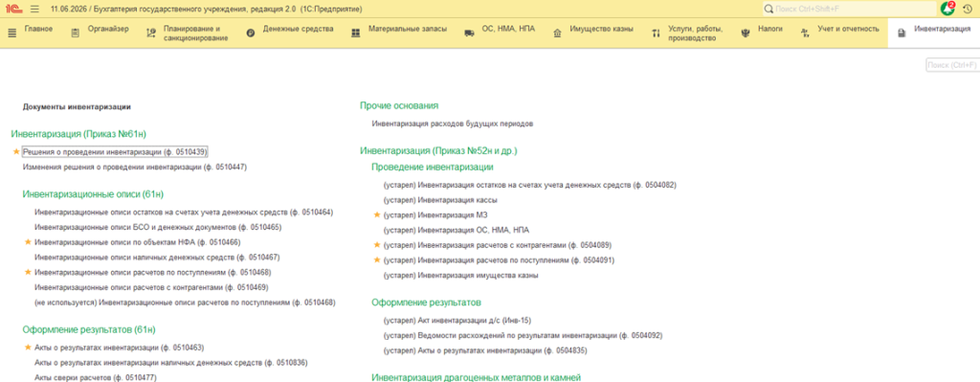Viewport: 980px width, 382px height.
Task: Open the history clock icon
Action: click(x=968, y=10)
